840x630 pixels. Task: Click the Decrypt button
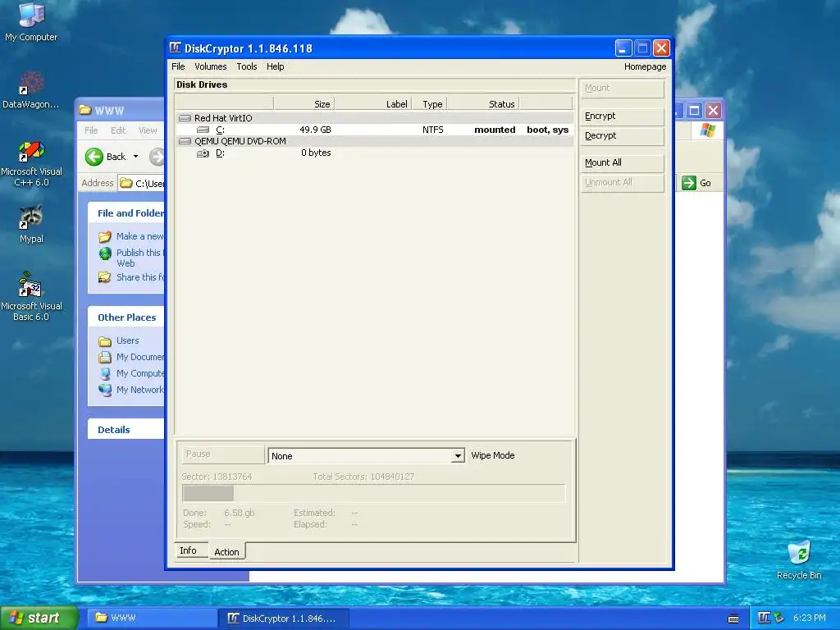point(622,136)
